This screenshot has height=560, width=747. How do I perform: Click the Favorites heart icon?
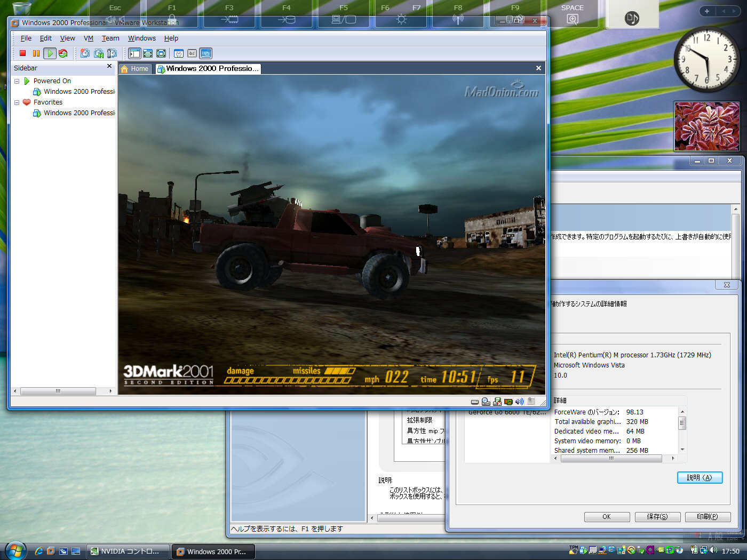point(27,102)
